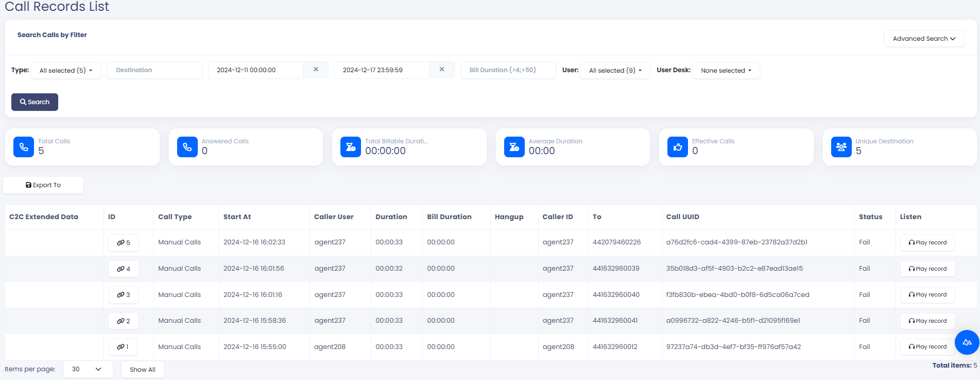Open link for call record ID 2

coord(124,321)
